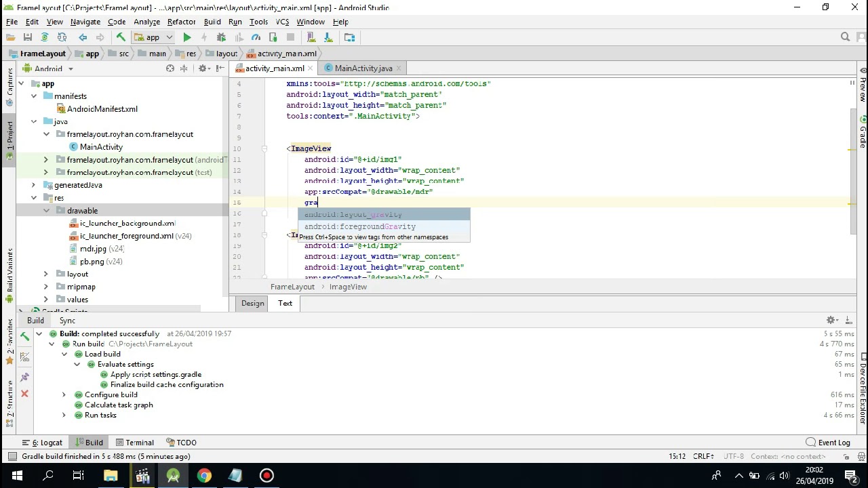Click ImageView in editor breadcrumb
Image resolution: width=868 pixels, height=488 pixels.
(x=348, y=287)
